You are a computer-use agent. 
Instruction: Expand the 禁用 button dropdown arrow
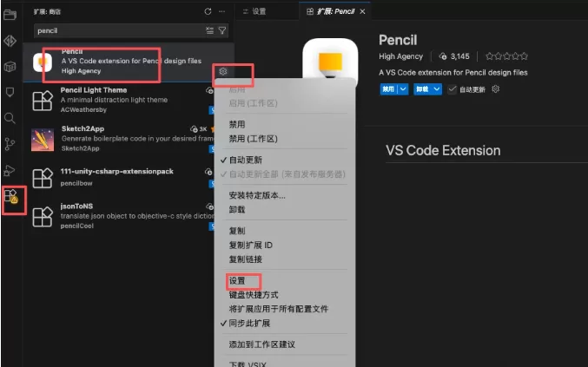pos(402,89)
